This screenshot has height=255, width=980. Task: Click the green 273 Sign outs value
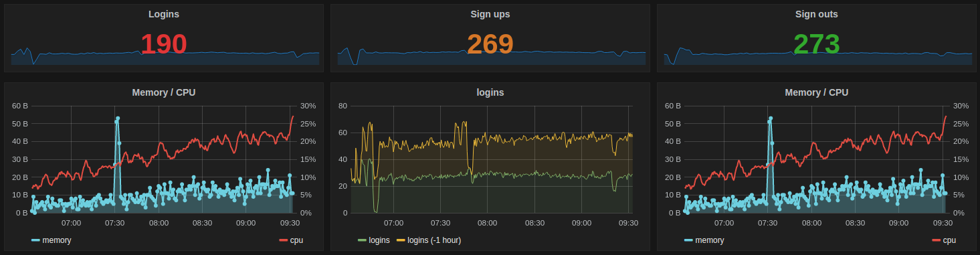817,44
